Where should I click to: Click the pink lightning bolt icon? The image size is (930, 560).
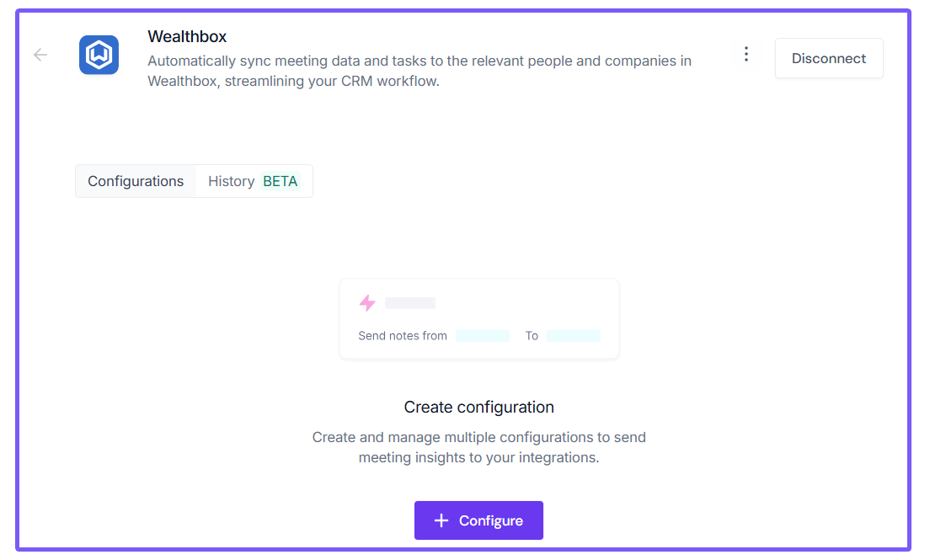pyautogui.click(x=367, y=303)
